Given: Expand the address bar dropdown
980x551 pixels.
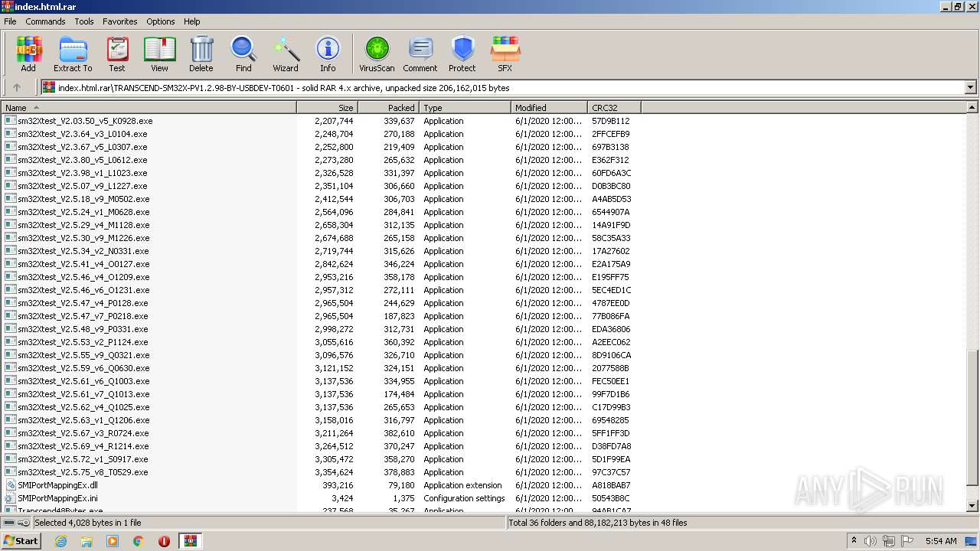Looking at the screenshot, I should [x=970, y=87].
